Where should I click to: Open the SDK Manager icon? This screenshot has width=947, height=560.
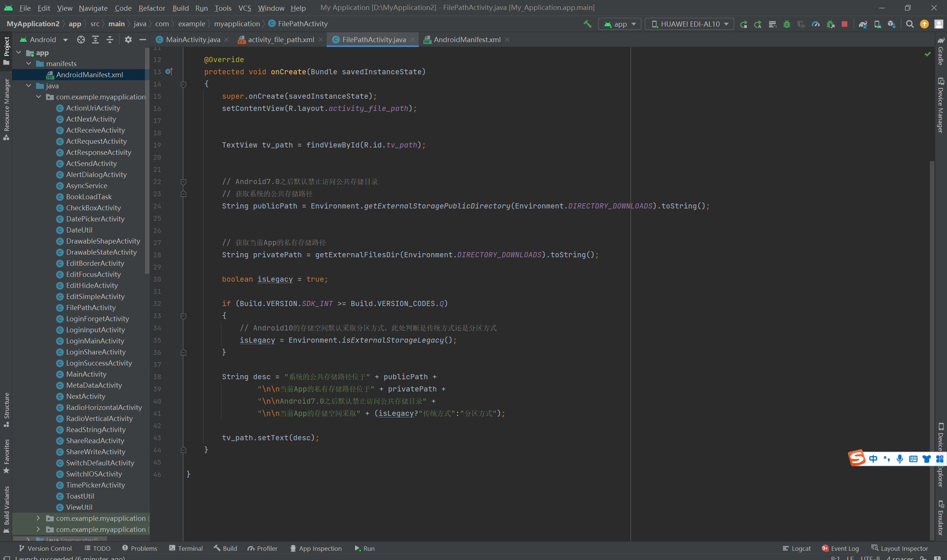[892, 24]
